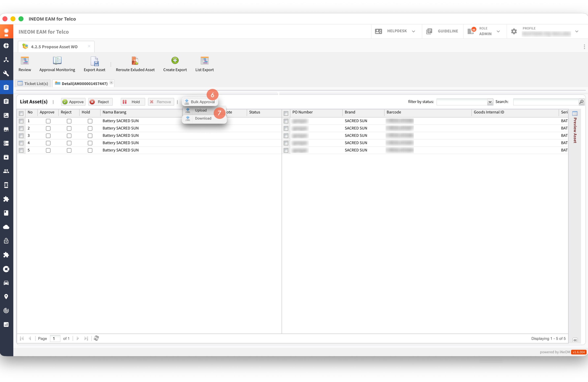Switch to the Ticket List(s) tab

point(33,83)
